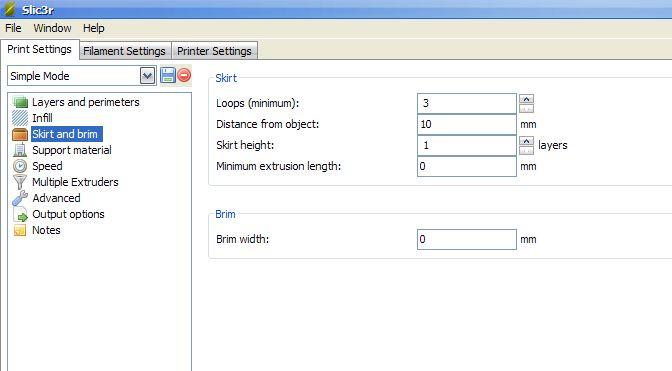Image resolution: width=672 pixels, height=371 pixels.
Task: Click the Slic3r app logo icon
Action: 9,9
